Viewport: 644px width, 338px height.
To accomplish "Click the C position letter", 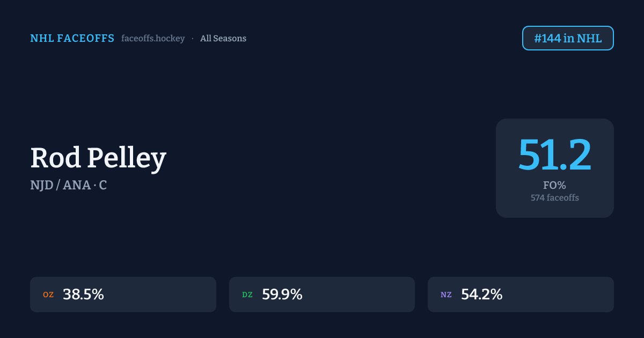I will pos(103,186).
